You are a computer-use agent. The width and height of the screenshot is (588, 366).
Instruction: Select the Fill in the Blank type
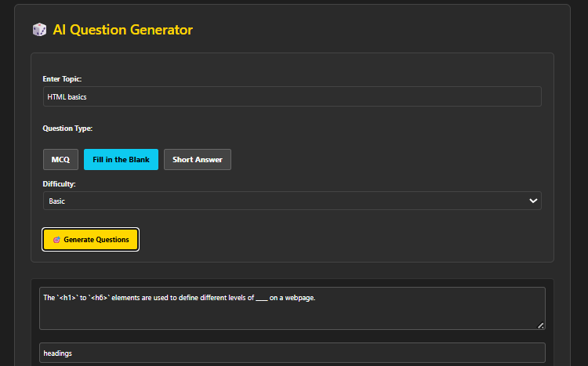tap(121, 160)
